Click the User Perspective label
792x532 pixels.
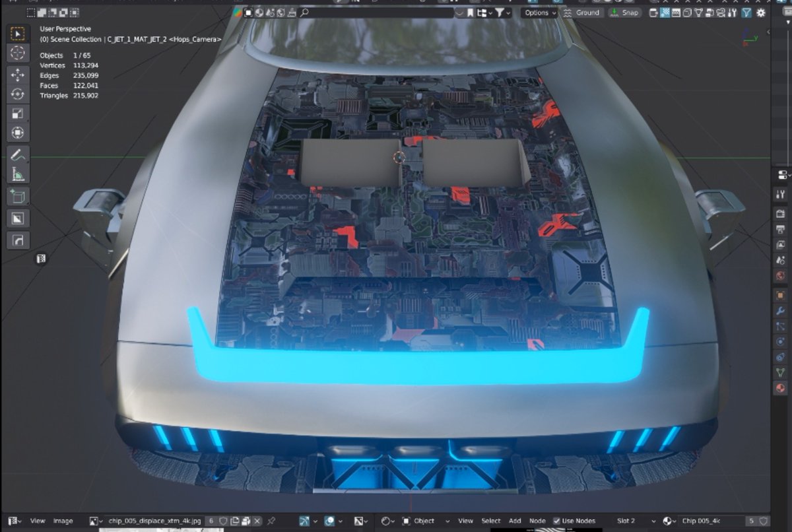[65, 29]
